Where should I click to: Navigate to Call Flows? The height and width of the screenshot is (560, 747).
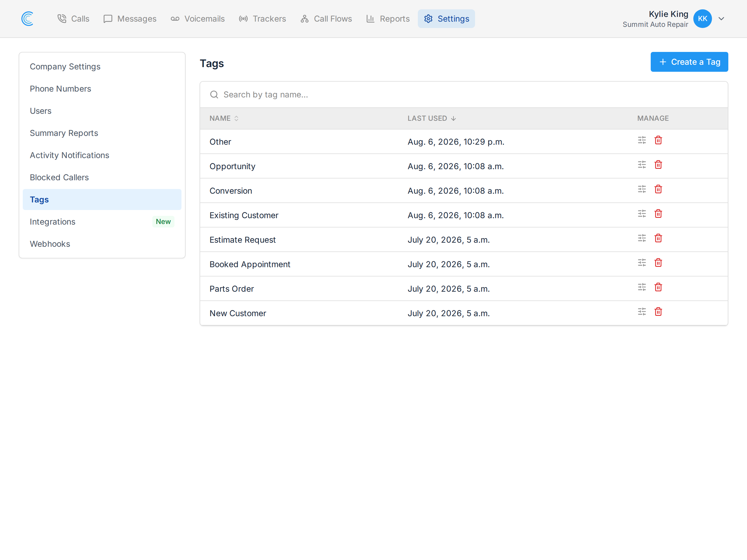326,19
